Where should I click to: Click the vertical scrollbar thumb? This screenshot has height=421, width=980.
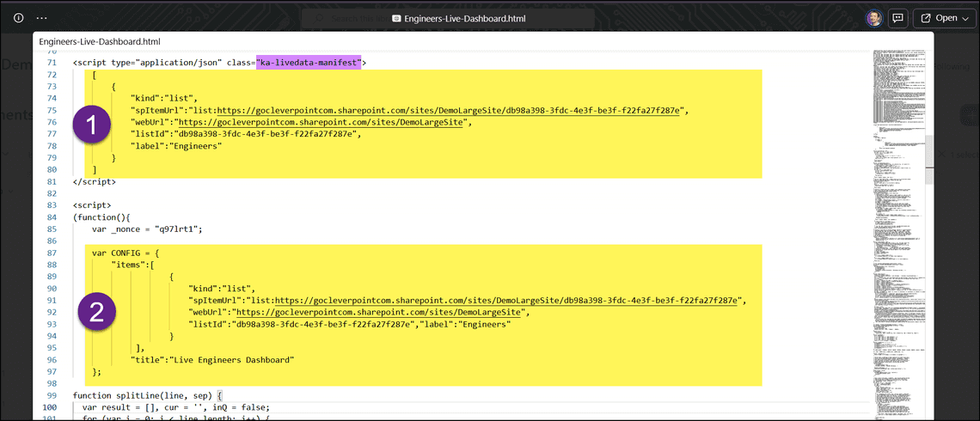coord(929,159)
